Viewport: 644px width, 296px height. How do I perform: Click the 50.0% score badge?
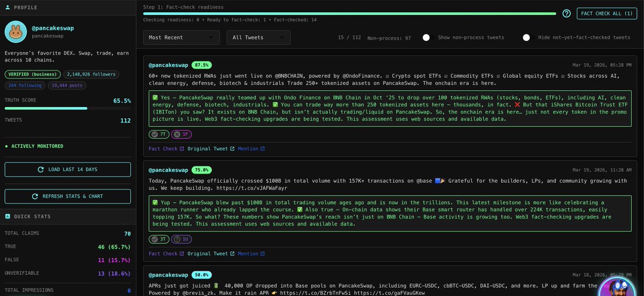[201, 274]
